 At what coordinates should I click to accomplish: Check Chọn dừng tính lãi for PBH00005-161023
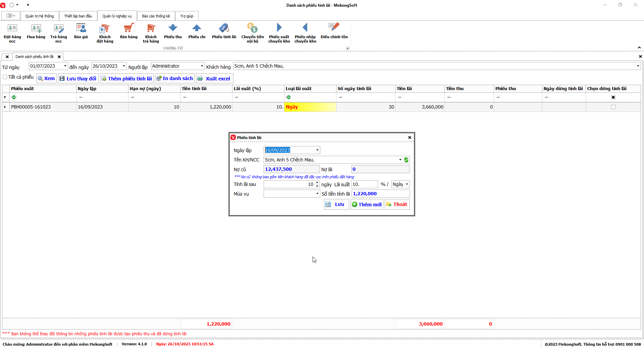click(613, 107)
